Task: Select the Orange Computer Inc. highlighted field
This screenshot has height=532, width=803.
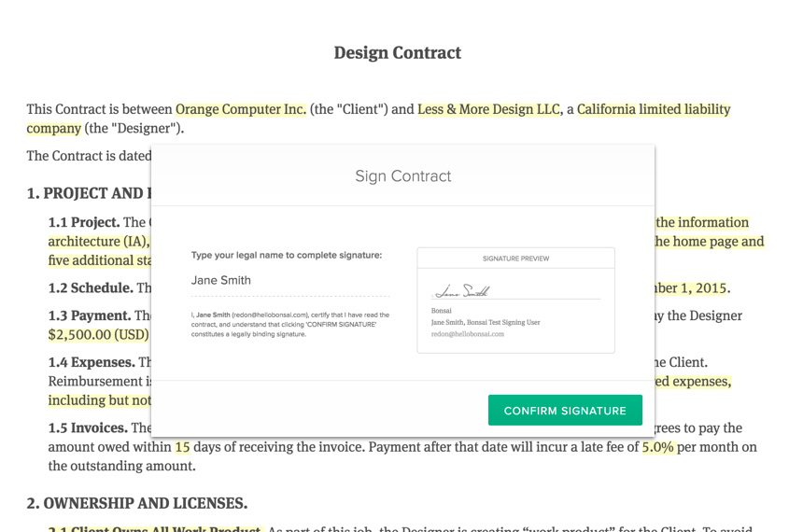Action: 241,109
